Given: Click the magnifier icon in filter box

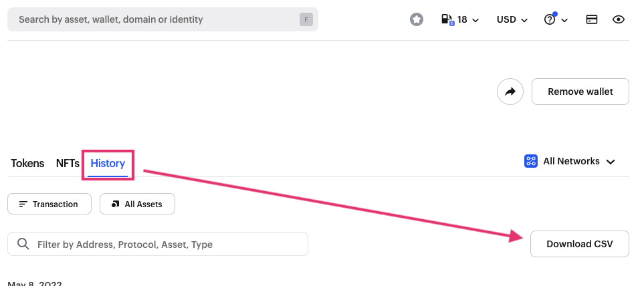Looking at the screenshot, I should (x=23, y=244).
